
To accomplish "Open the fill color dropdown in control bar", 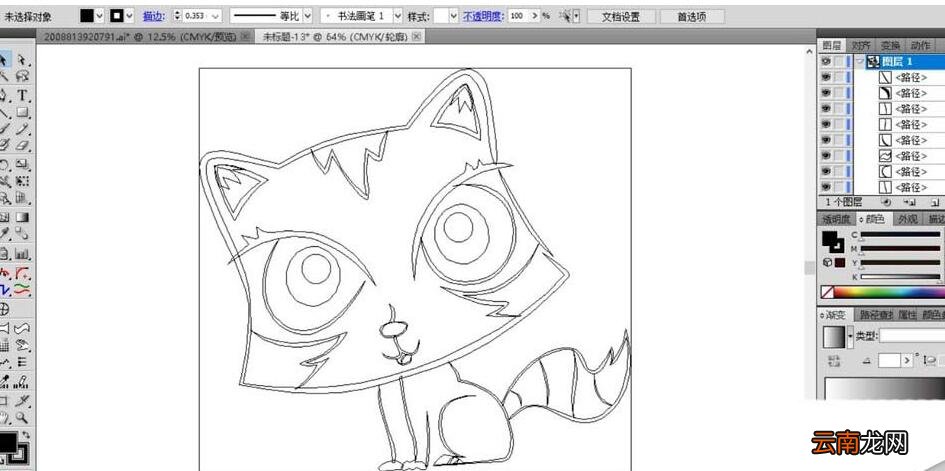I will pos(100,16).
